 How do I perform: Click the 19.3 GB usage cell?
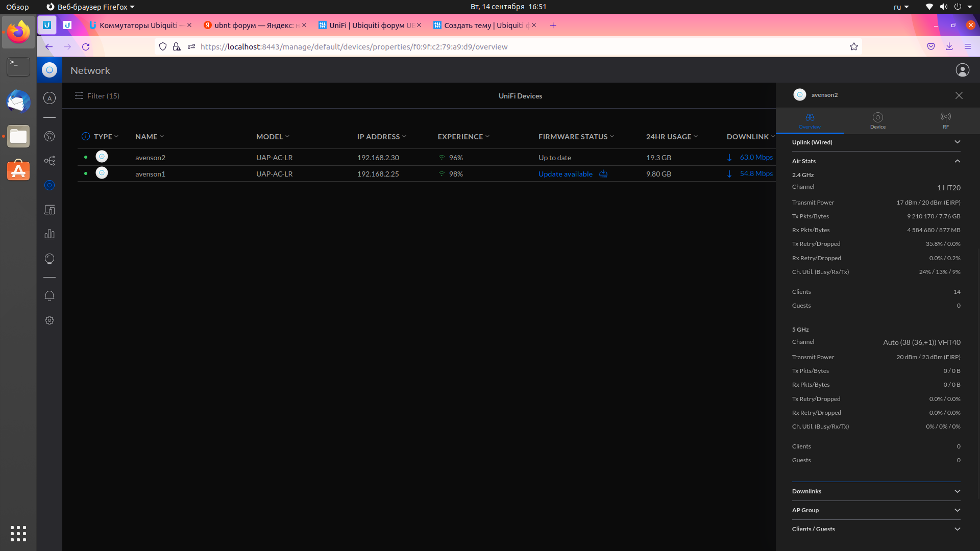tap(658, 158)
